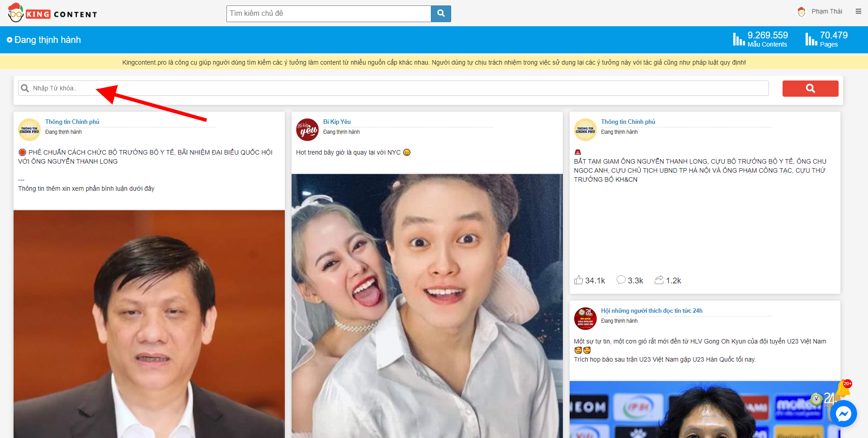Click the comment bubble icon showing 3.3k
Viewport: 868px width, 438px height.
click(621, 280)
